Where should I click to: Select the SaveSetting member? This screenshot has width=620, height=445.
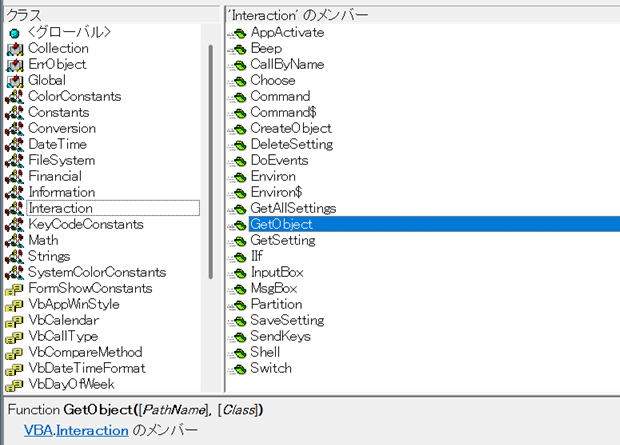click(x=287, y=320)
